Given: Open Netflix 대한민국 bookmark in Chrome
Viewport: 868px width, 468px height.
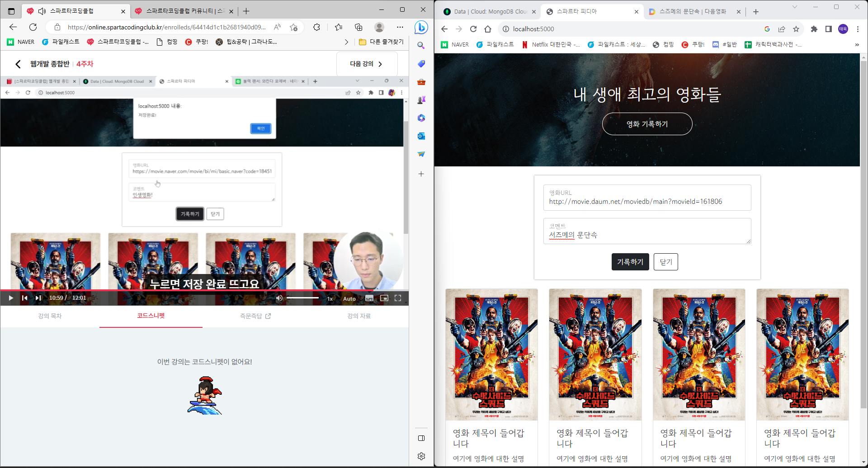Looking at the screenshot, I should [551, 44].
